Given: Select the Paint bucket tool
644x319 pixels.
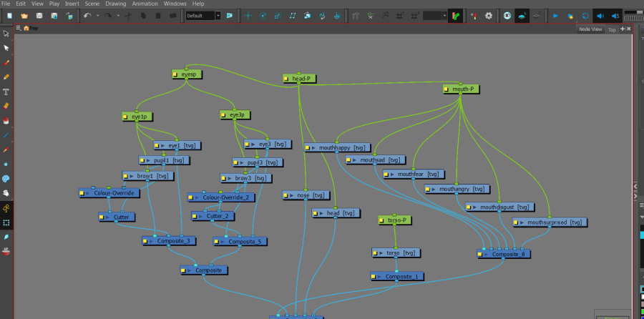Looking at the screenshot, I should [6, 121].
